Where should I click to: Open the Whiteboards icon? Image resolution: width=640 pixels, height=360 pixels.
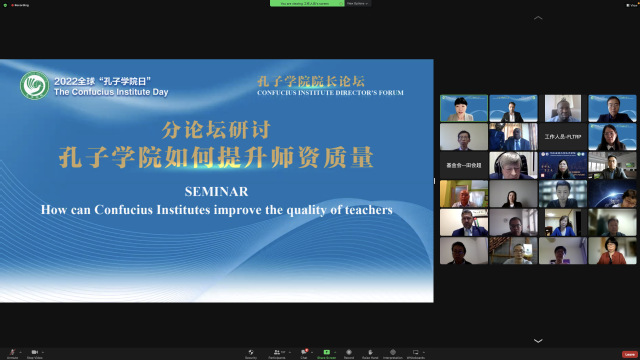(x=416, y=352)
